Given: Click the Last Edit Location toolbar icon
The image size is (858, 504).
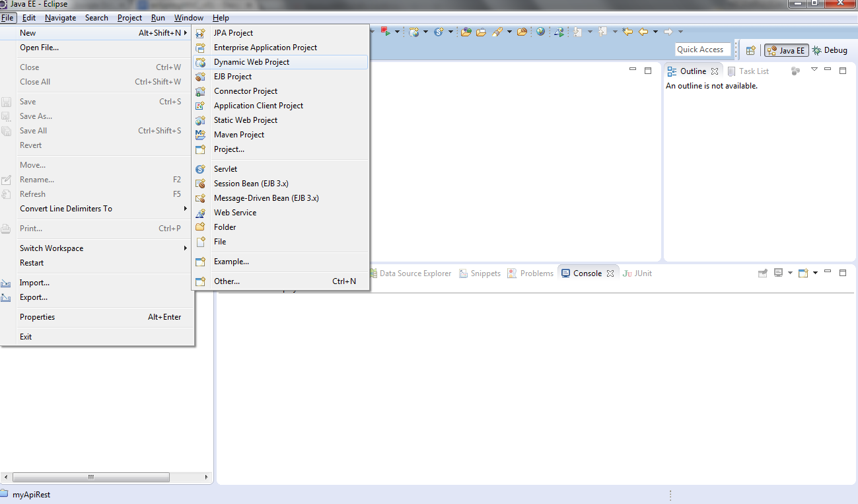Looking at the screenshot, I should [627, 31].
